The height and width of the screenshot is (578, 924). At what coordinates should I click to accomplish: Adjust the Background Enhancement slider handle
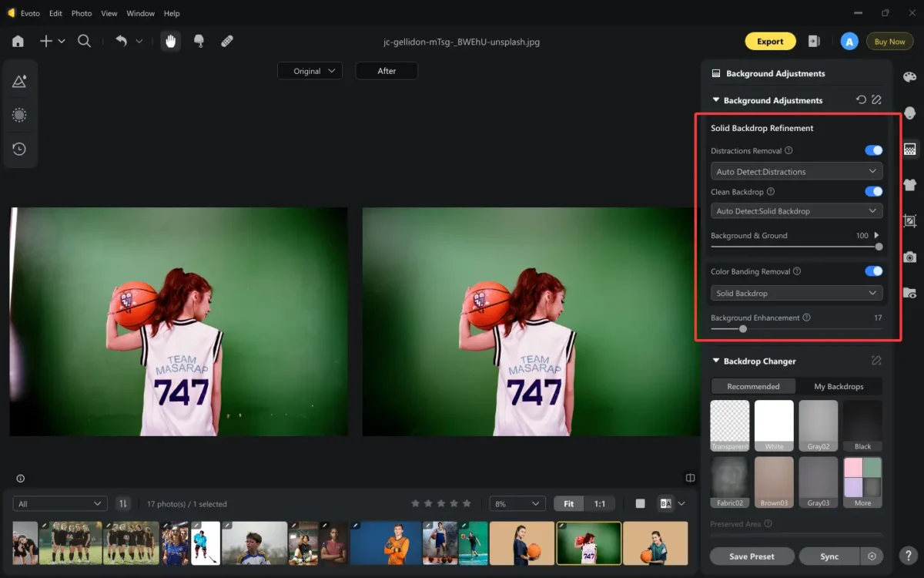(743, 329)
